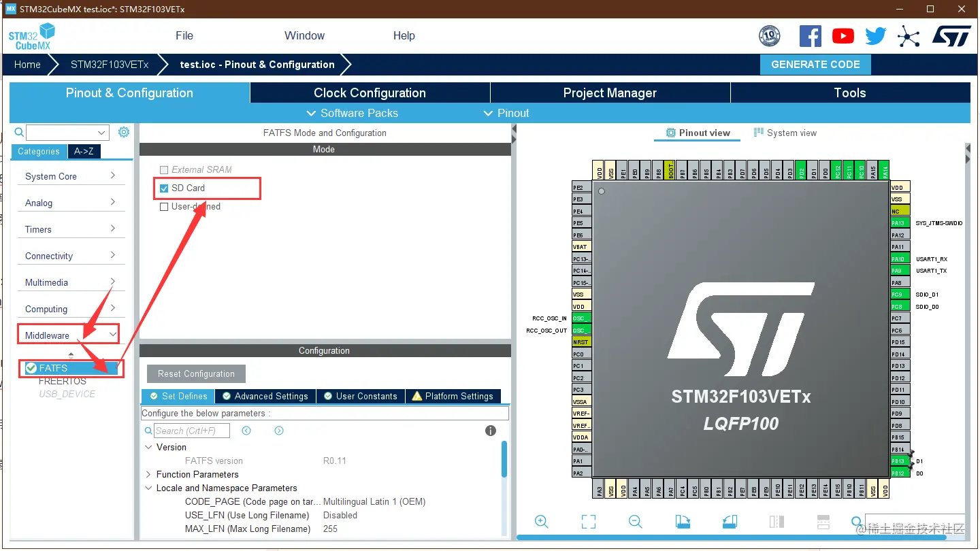Go to Home breadcrumb
Screen dimensions: 980x551
pos(27,65)
